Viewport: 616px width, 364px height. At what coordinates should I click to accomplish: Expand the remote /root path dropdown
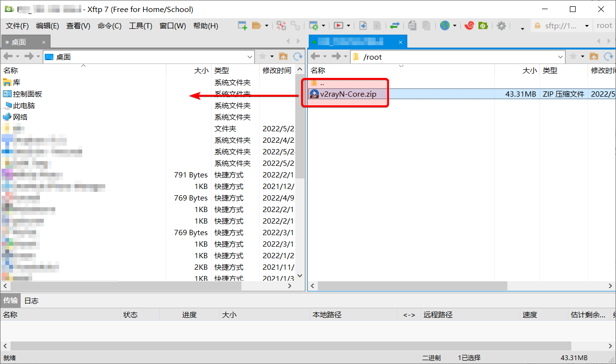(x=560, y=57)
